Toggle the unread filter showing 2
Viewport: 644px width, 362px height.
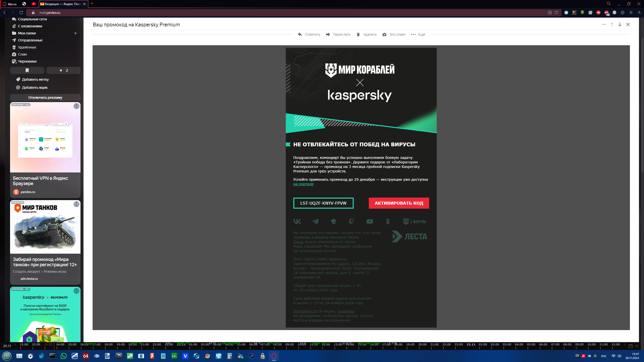(63, 70)
